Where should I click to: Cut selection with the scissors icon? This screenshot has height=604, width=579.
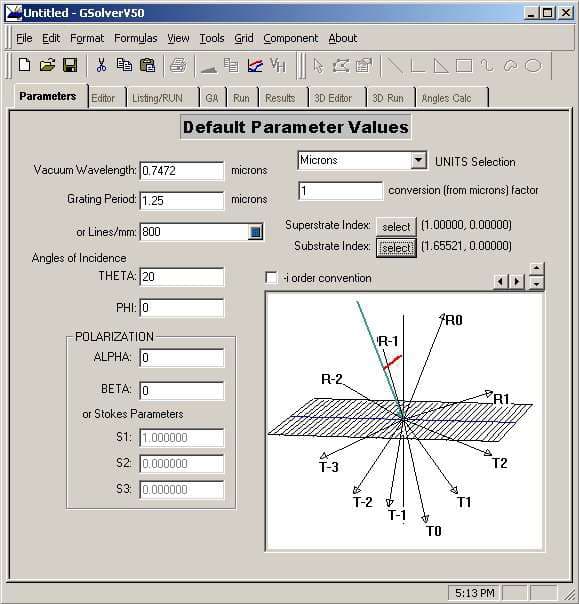[x=101, y=65]
